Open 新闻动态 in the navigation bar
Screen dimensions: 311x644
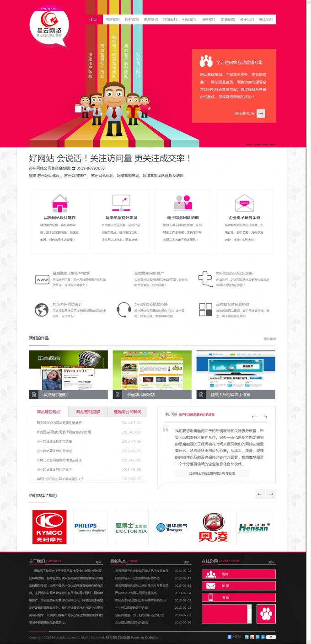tap(228, 20)
